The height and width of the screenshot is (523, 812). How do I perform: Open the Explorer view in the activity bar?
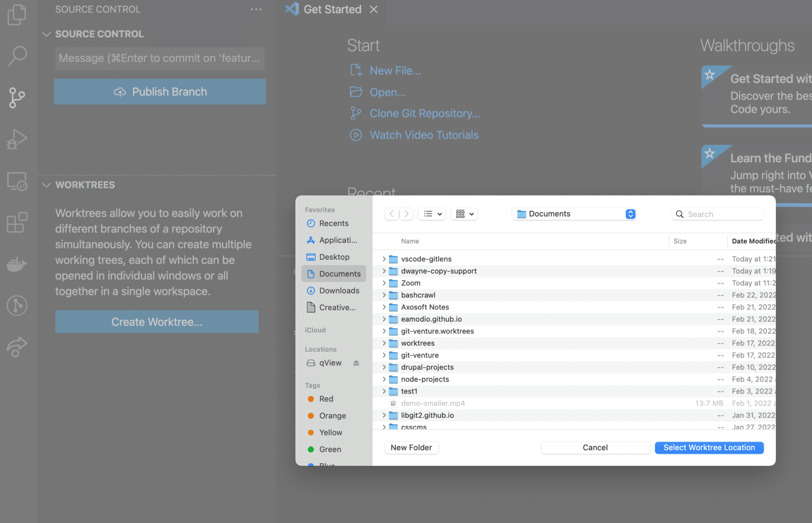coord(16,15)
